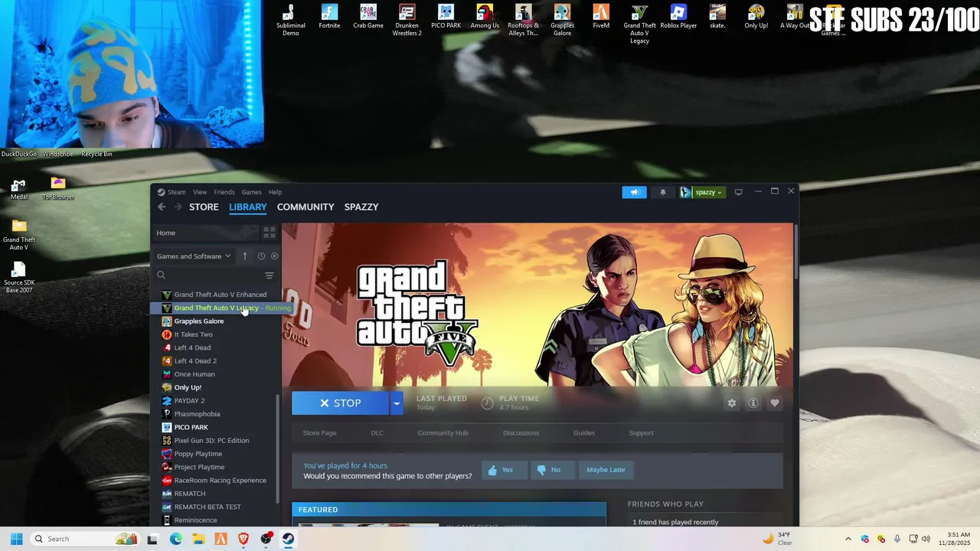Select Source SDK Base 2007 file icon

pyautogui.click(x=19, y=278)
